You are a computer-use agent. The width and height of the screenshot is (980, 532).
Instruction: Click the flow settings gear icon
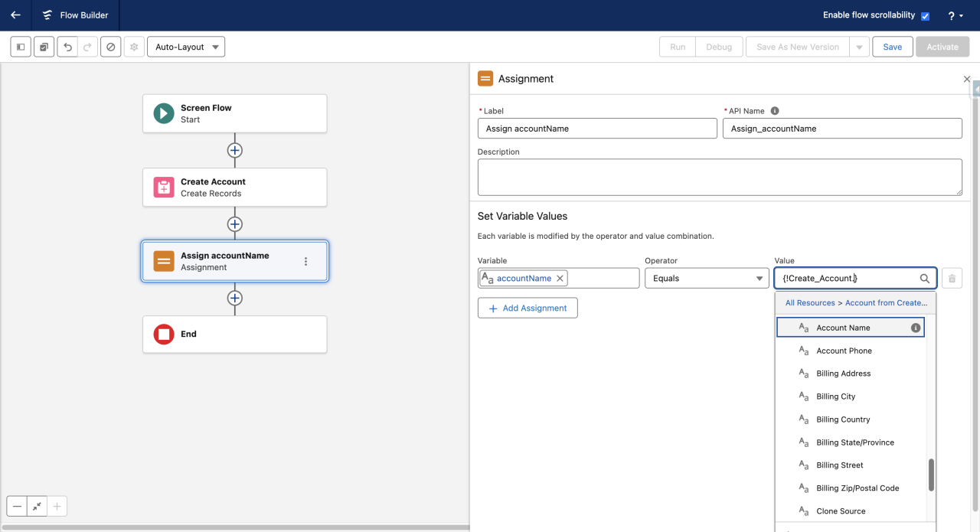point(133,47)
